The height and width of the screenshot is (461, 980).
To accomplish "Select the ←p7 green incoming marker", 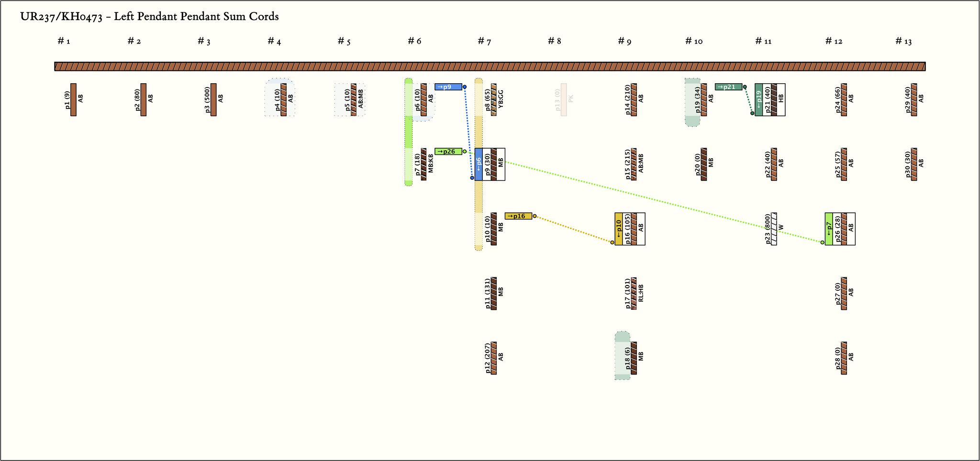I will click(x=829, y=229).
